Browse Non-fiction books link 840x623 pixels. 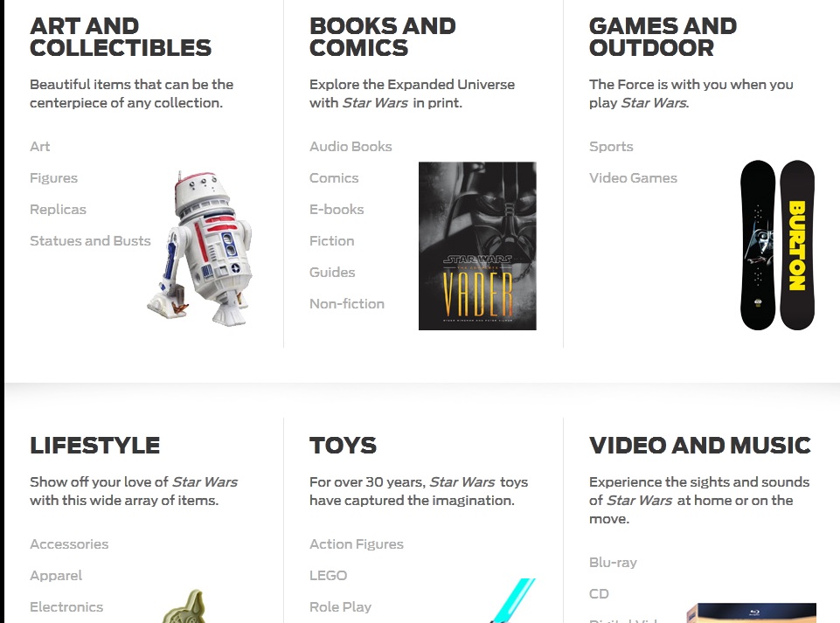point(347,304)
